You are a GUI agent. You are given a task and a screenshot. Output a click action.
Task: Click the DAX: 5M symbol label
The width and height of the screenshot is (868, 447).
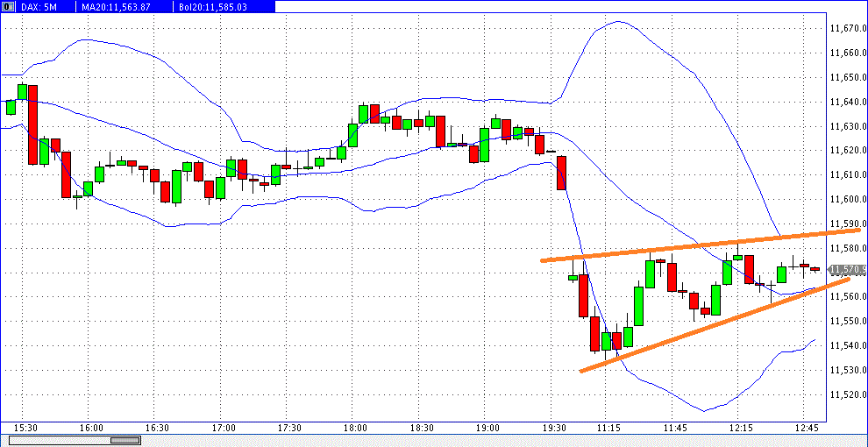(38, 7)
